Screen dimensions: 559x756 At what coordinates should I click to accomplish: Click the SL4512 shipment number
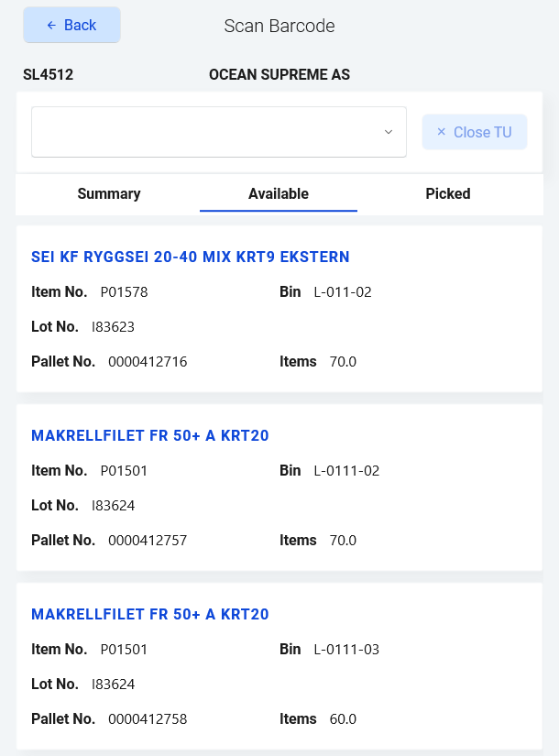click(49, 75)
